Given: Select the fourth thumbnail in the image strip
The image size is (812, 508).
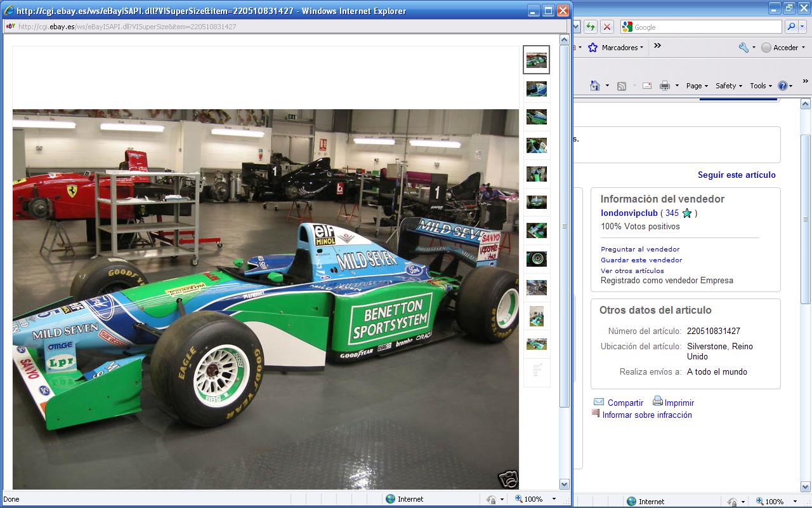Looking at the screenshot, I should click(x=536, y=145).
